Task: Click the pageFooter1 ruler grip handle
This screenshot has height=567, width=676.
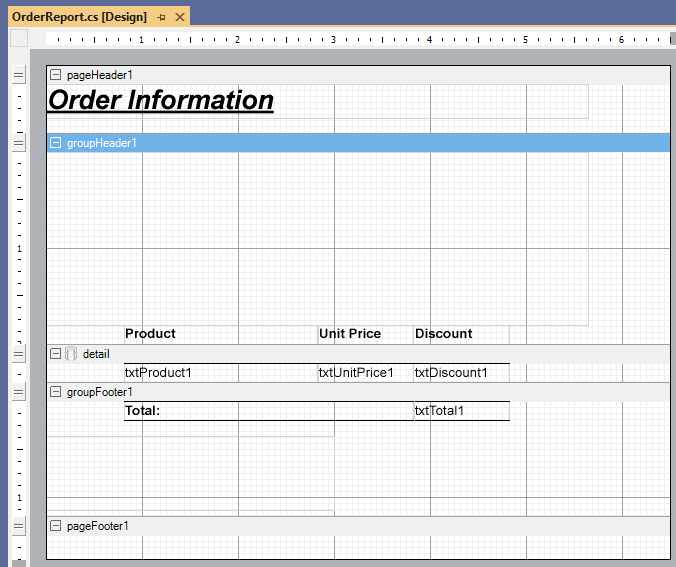Action: pos(18,526)
